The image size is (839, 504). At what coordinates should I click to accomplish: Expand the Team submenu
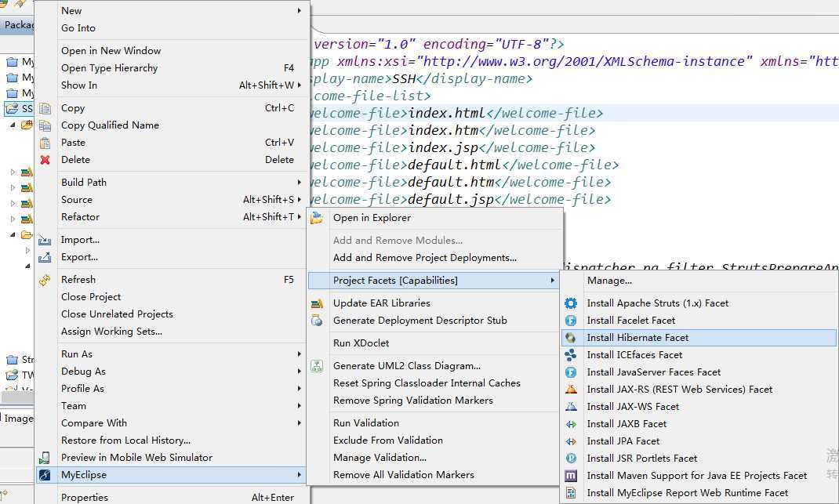point(299,406)
